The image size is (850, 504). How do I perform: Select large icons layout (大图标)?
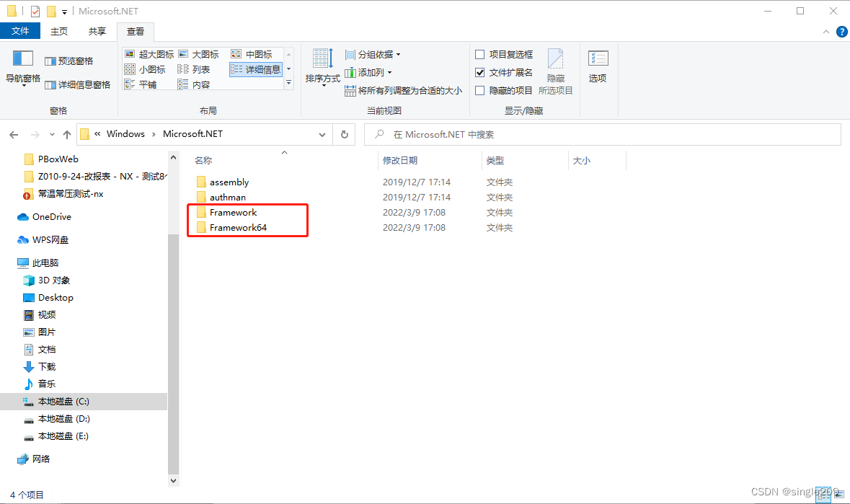point(198,54)
